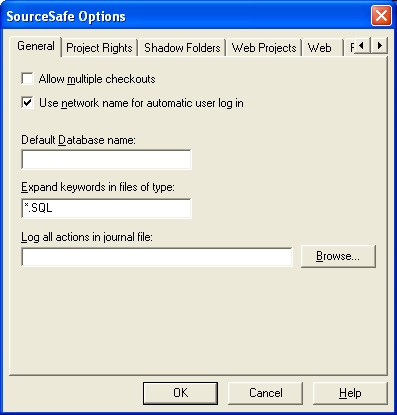Focus the Expand keywords field containing *.SQL
The height and width of the screenshot is (415, 397).
106,208
